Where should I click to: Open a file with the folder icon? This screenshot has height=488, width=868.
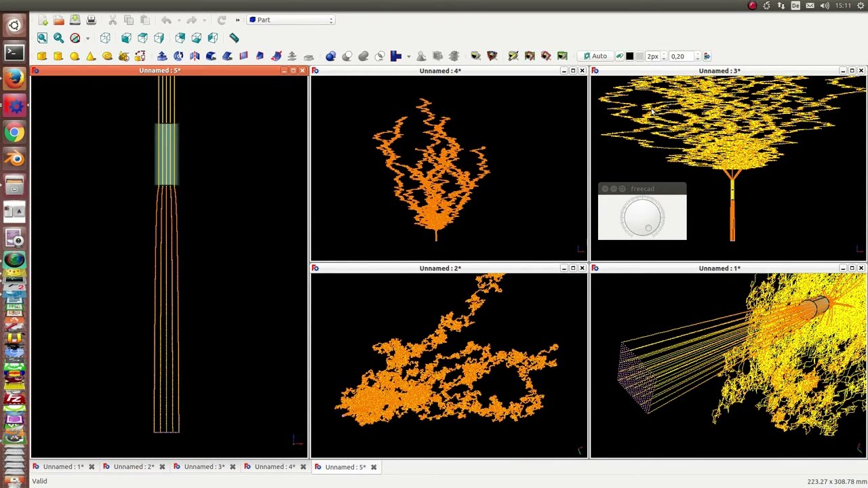pyautogui.click(x=58, y=20)
